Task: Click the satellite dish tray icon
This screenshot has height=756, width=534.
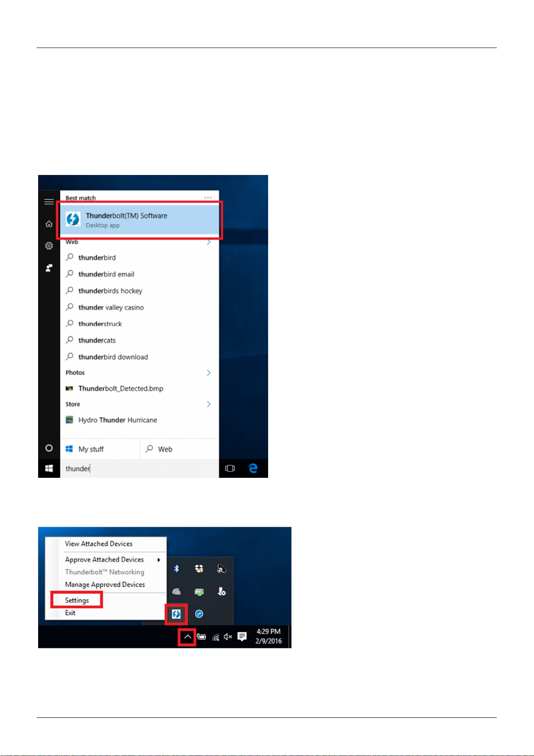Action: 221,569
